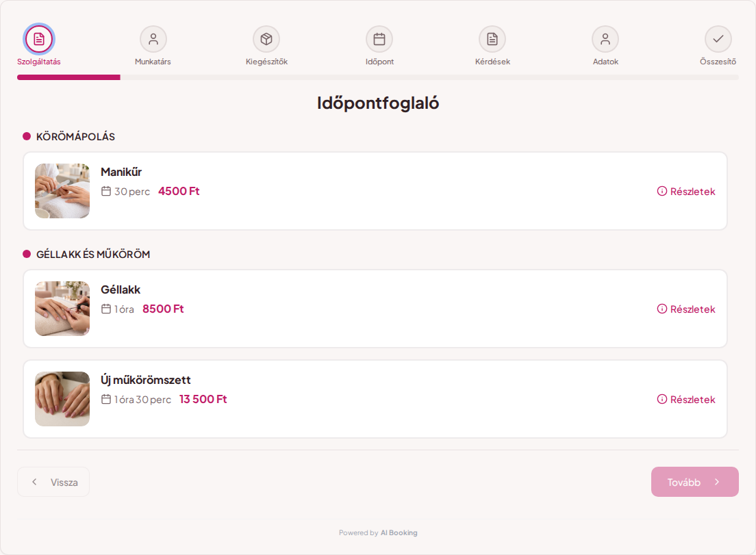This screenshot has width=756, height=555.
Task: Click the left chevron in Vissza button
Action: (34, 482)
